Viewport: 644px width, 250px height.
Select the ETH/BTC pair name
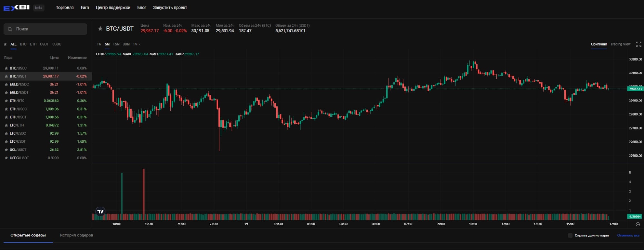click(x=17, y=101)
